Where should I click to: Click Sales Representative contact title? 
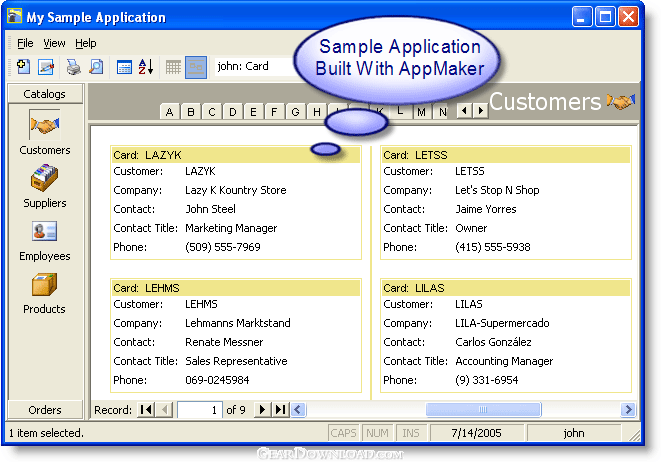pos(236,361)
